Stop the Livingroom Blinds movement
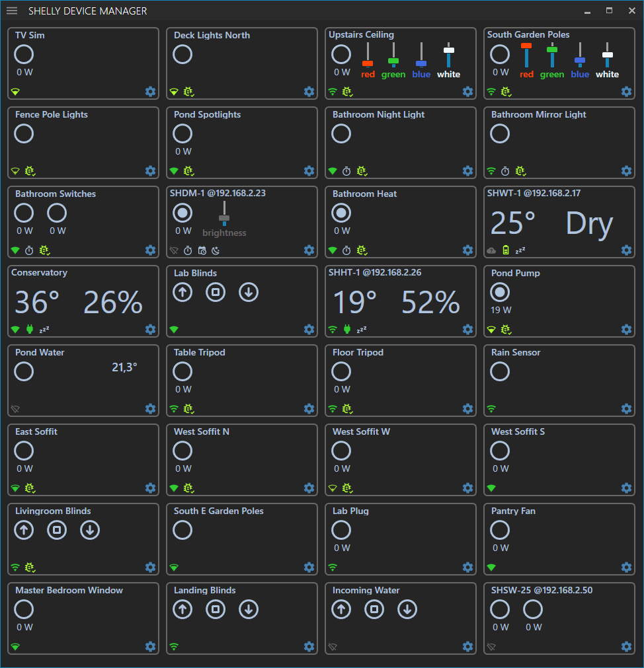Viewport: 644px width, 668px height. click(57, 530)
